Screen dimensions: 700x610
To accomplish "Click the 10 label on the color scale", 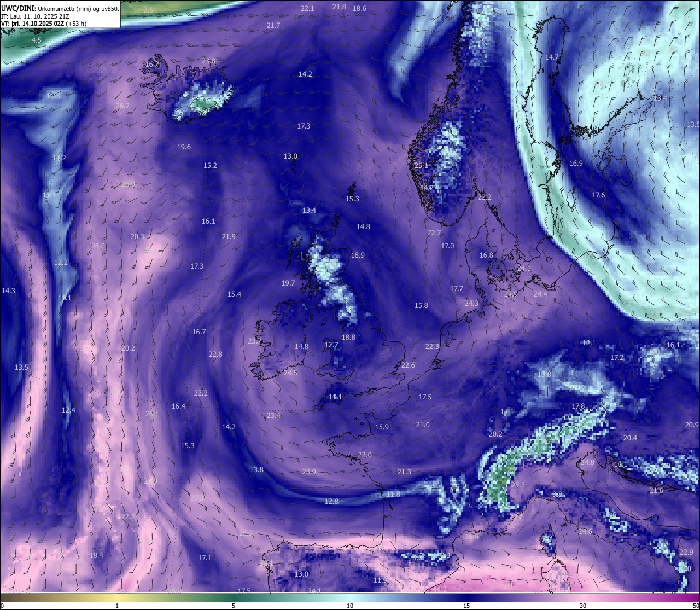I will (350, 606).
